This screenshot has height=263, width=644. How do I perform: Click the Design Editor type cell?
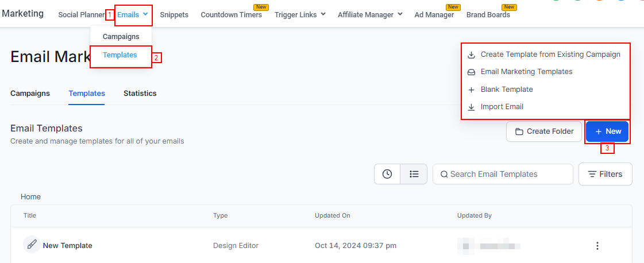point(236,246)
